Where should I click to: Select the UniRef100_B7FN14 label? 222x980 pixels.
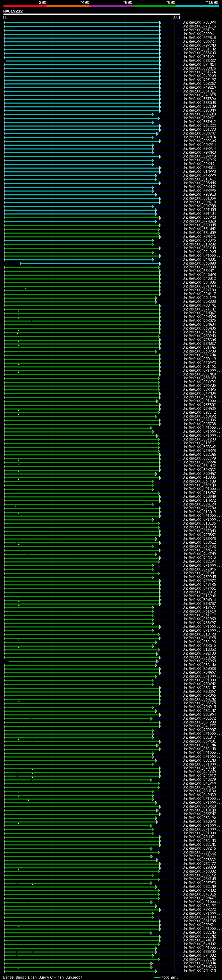[x=199, y=65]
